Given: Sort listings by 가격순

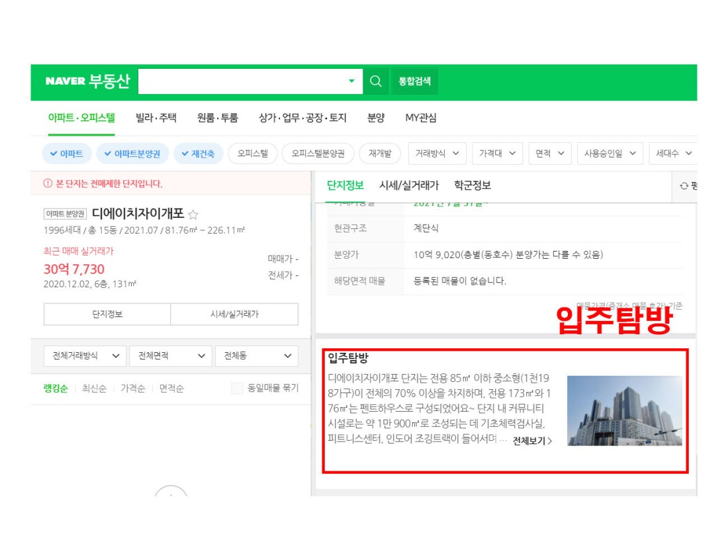Looking at the screenshot, I should point(133,388).
